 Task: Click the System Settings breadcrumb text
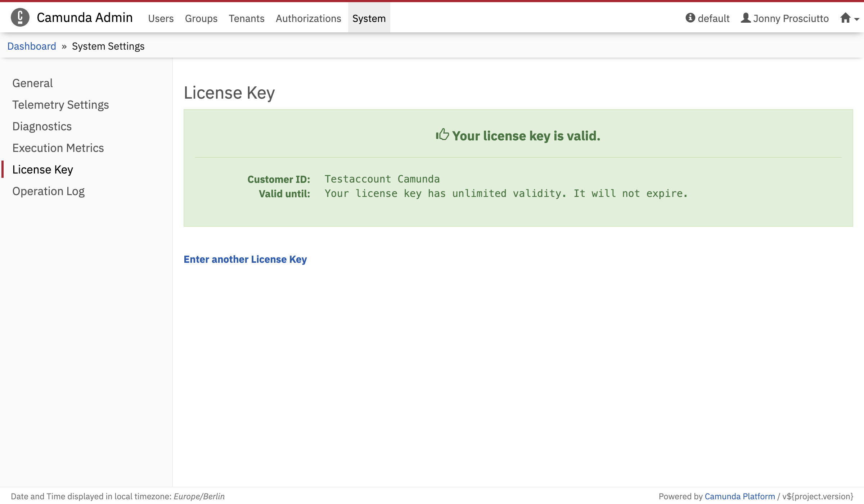[x=108, y=46]
